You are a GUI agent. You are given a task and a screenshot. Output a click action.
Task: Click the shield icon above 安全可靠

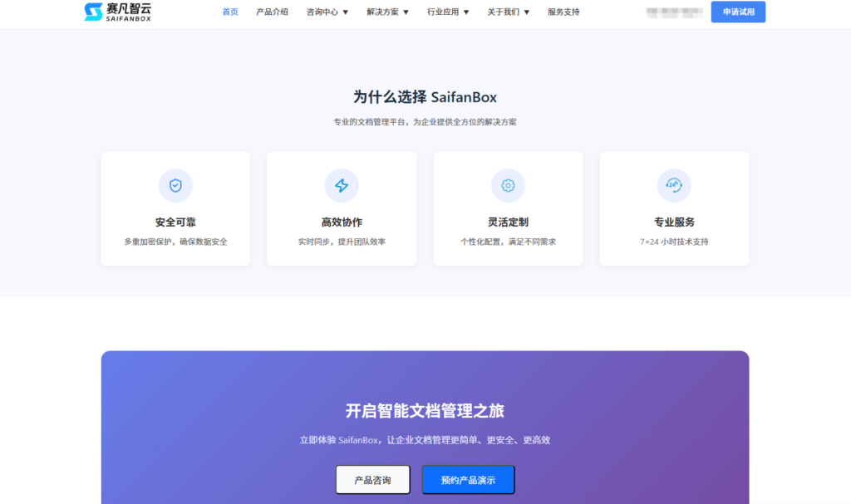pyautogui.click(x=175, y=185)
